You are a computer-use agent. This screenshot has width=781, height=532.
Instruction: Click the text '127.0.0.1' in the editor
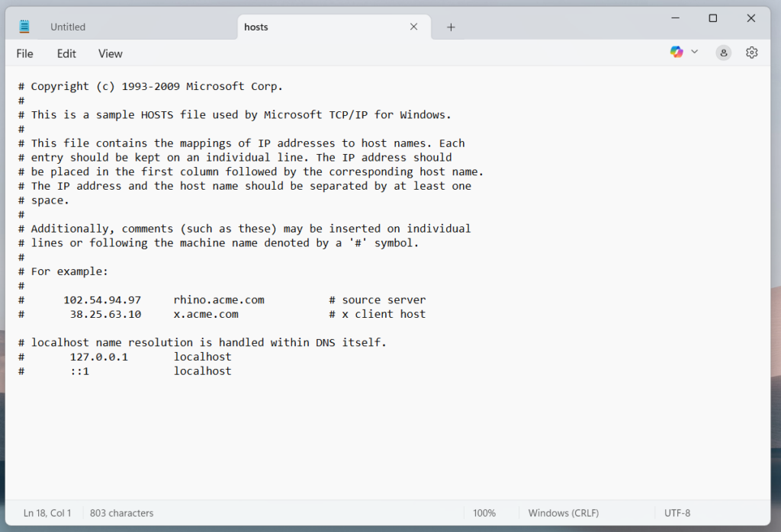coord(98,357)
